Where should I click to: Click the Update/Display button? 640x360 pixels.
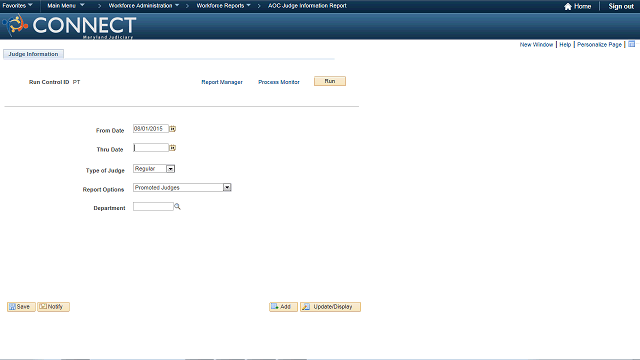330,307
